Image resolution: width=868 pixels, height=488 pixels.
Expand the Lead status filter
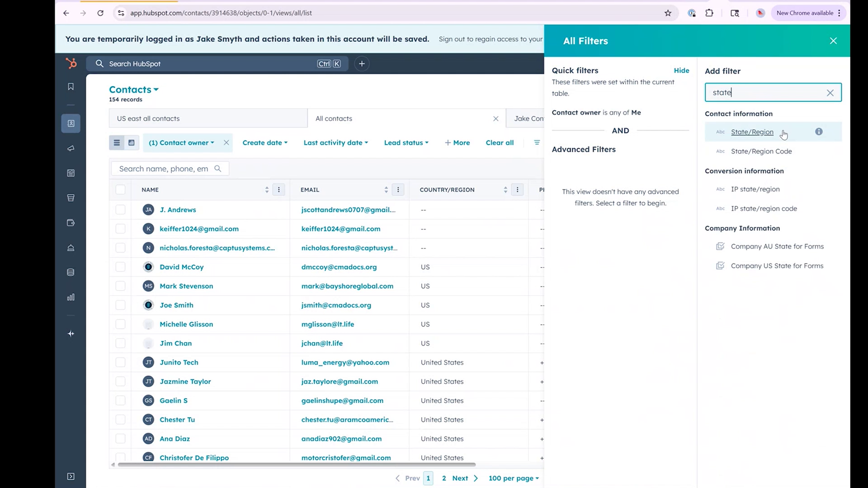[406, 142]
